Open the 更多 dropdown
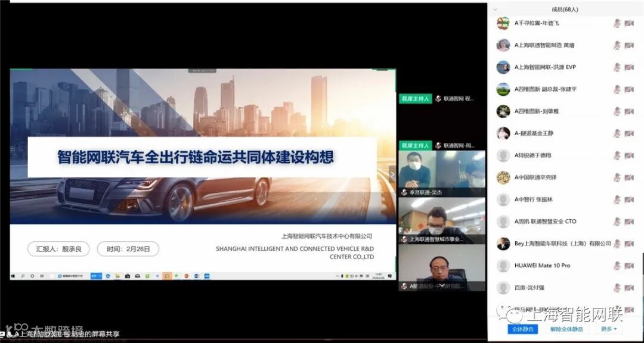Screen dimensions: 644x343 [609, 329]
